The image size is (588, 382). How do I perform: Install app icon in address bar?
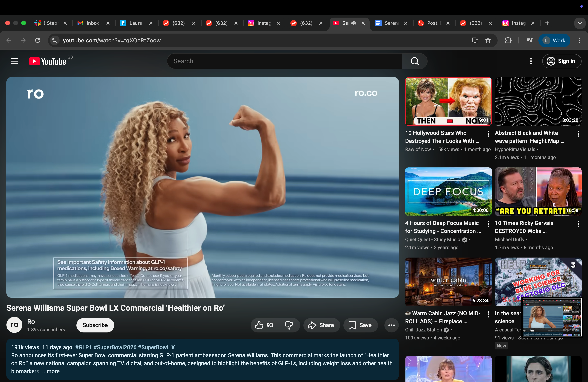click(x=475, y=40)
